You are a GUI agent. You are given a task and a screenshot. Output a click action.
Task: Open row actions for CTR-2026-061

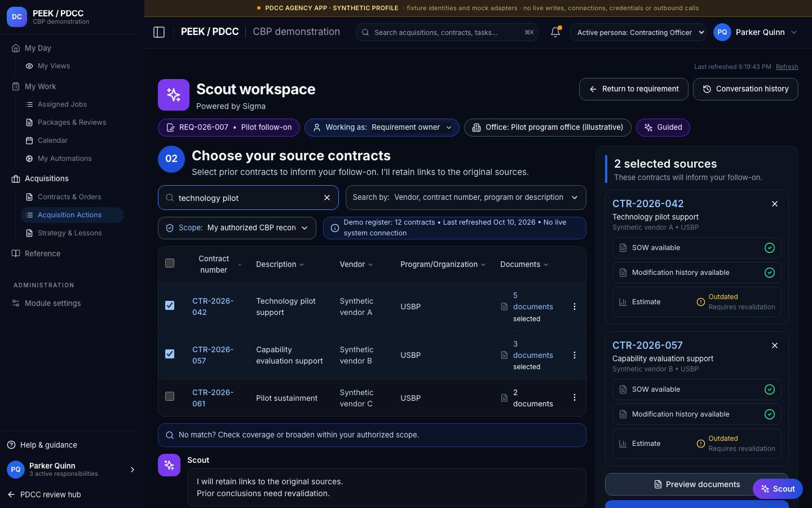tap(575, 398)
